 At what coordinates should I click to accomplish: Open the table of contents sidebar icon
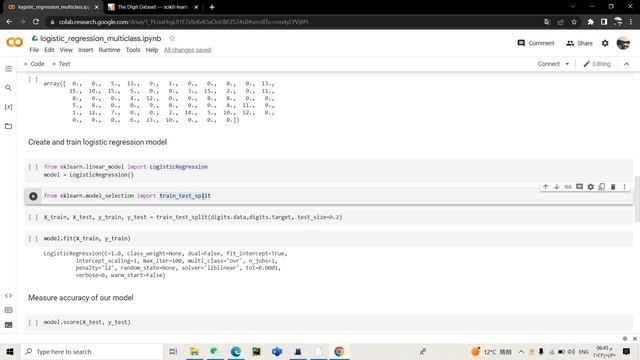coord(8,69)
